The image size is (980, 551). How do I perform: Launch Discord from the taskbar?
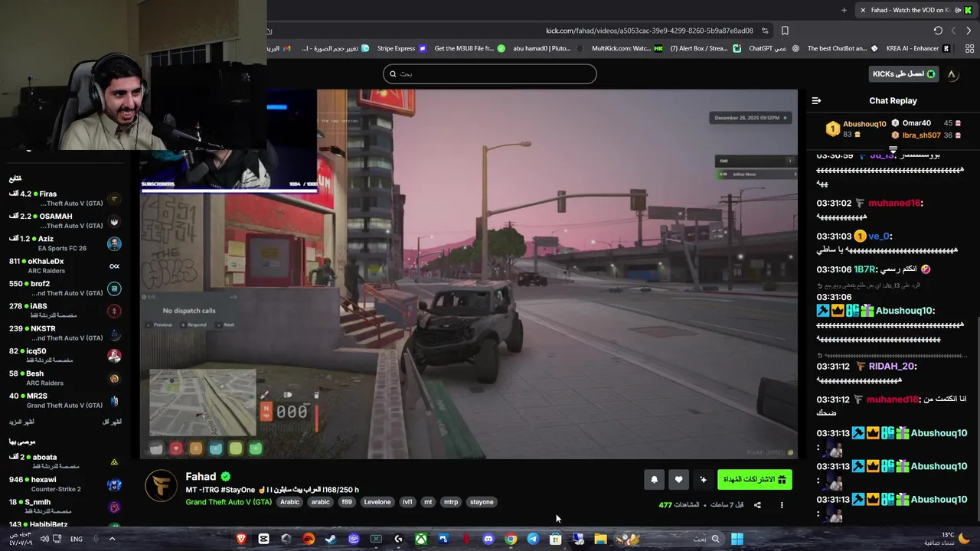[x=488, y=539]
